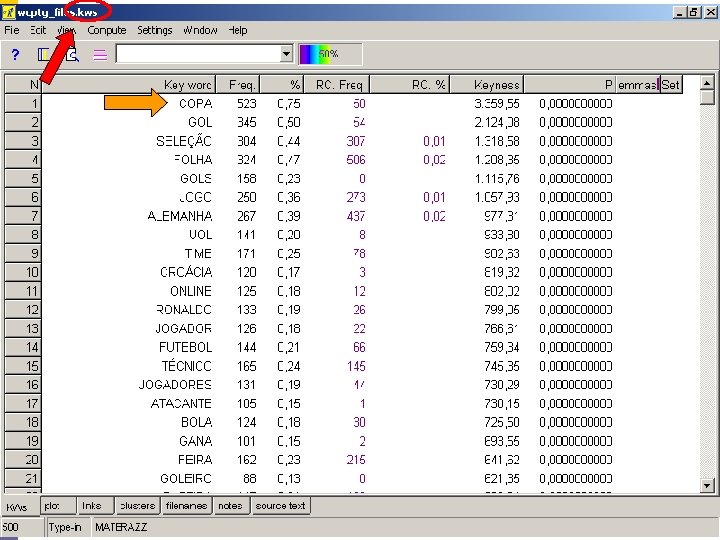Click the Freq. column header
720x540 pixels.
[238, 84]
